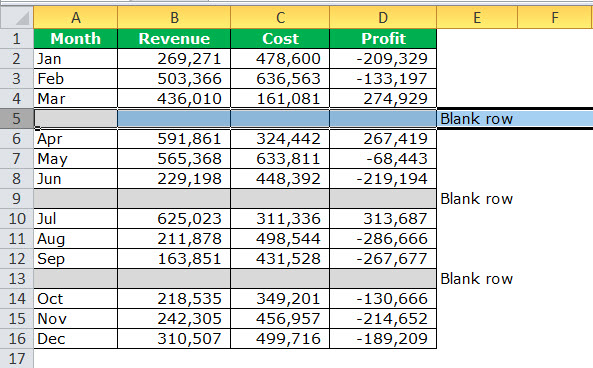Select column A header
This screenshot has width=593, height=368.
(x=76, y=17)
